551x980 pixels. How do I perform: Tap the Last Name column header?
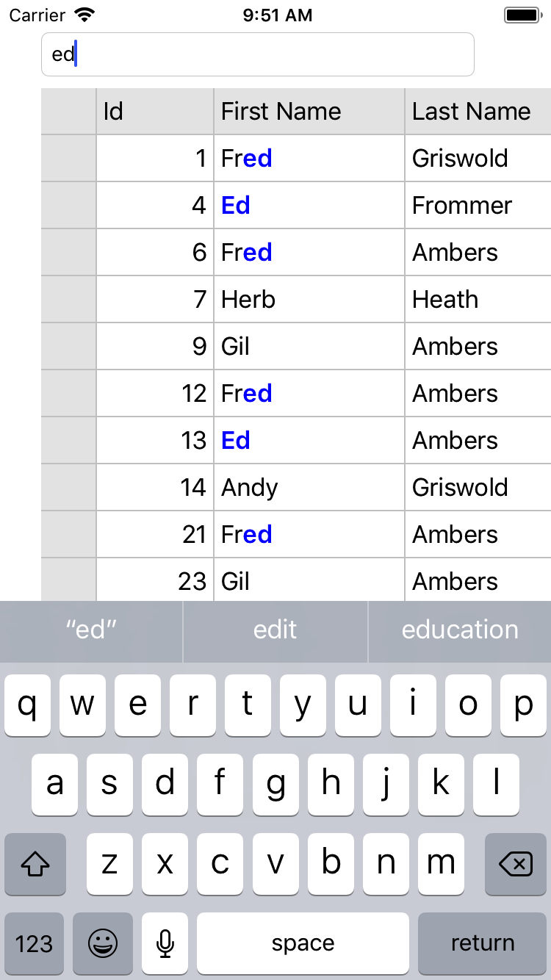coord(478,112)
